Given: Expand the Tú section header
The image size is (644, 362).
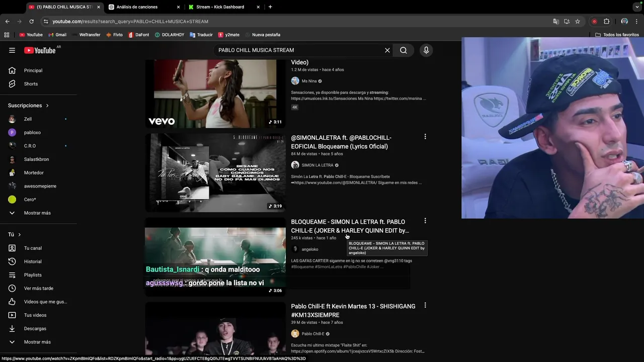Looking at the screenshot, I should [15, 235].
